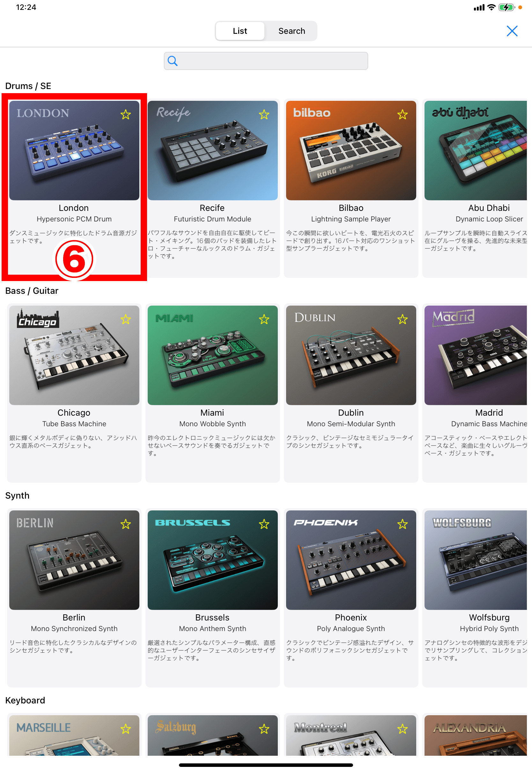This screenshot has width=532, height=772.
Task: Switch to the List tab
Action: pyautogui.click(x=240, y=31)
